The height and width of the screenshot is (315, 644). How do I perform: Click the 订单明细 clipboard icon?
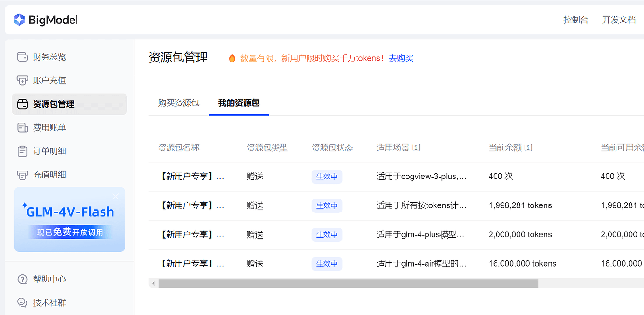pyautogui.click(x=22, y=151)
